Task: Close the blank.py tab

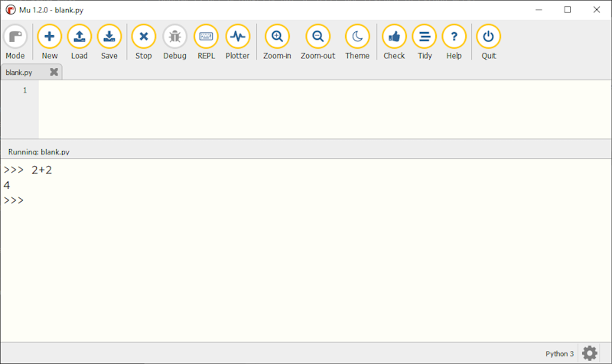Action: point(54,72)
